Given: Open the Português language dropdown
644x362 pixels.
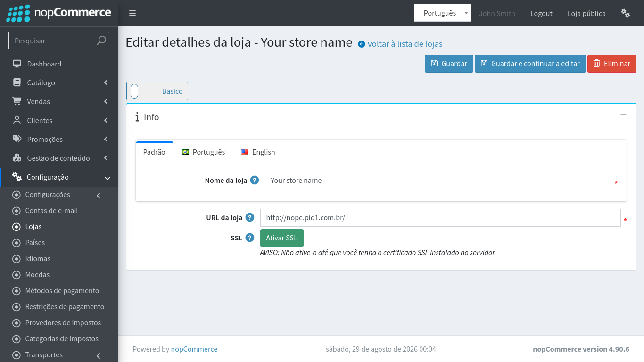Looking at the screenshot, I should (x=443, y=13).
